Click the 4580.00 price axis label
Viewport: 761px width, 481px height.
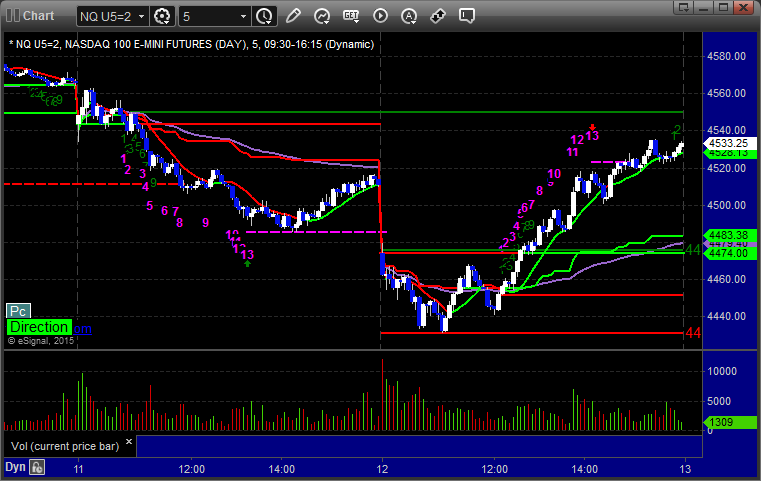tap(727, 56)
